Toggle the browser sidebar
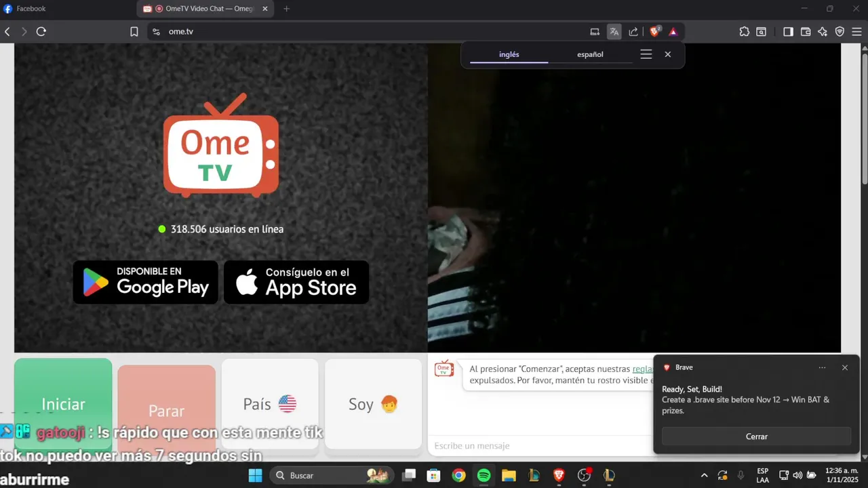The width and height of the screenshot is (868, 488). [x=788, y=32]
